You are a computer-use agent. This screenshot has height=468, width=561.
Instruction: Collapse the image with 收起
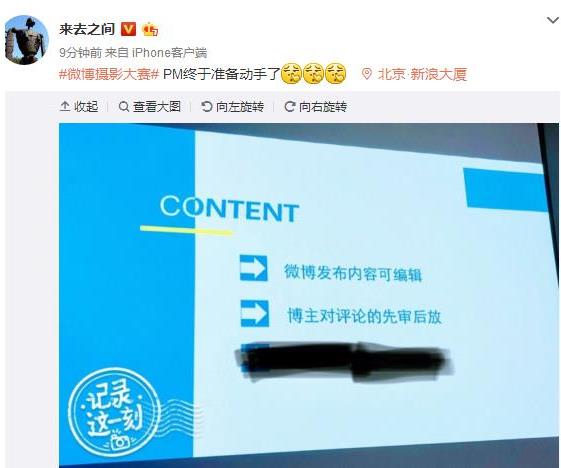[79, 107]
